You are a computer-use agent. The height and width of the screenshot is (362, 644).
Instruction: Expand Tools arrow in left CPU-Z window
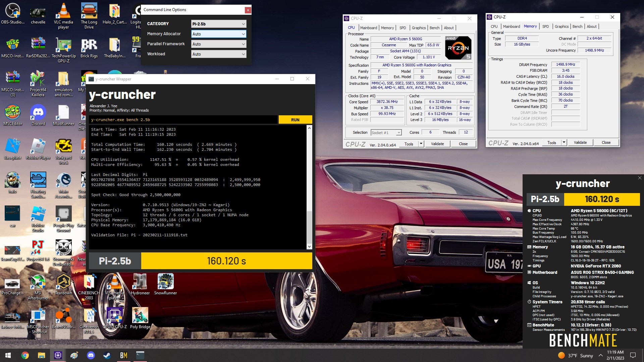[x=421, y=144]
